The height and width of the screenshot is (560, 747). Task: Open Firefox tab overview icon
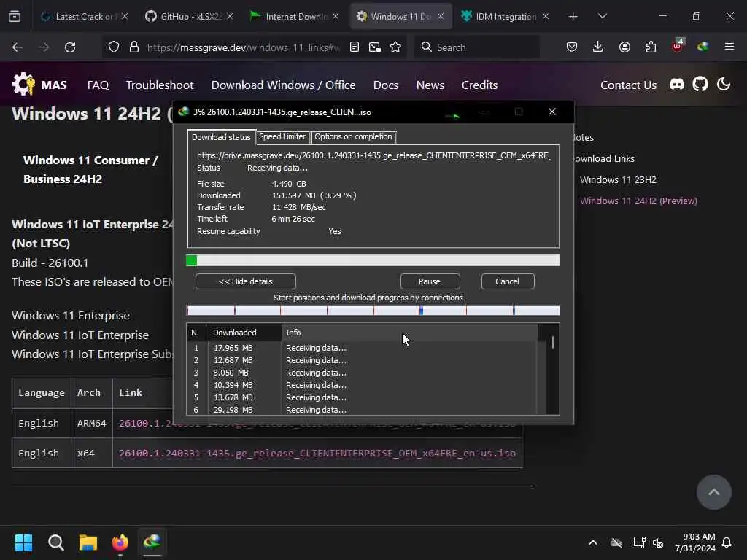[x=15, y=17]
